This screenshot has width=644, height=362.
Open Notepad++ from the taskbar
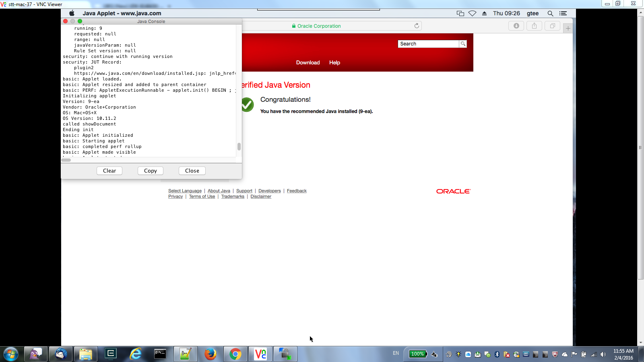(x=186, y=354)
